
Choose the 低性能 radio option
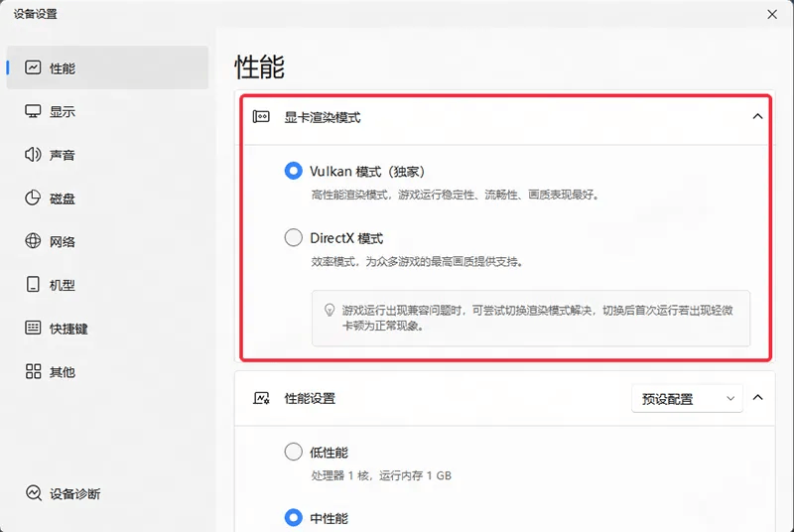[x=293, y=452]
